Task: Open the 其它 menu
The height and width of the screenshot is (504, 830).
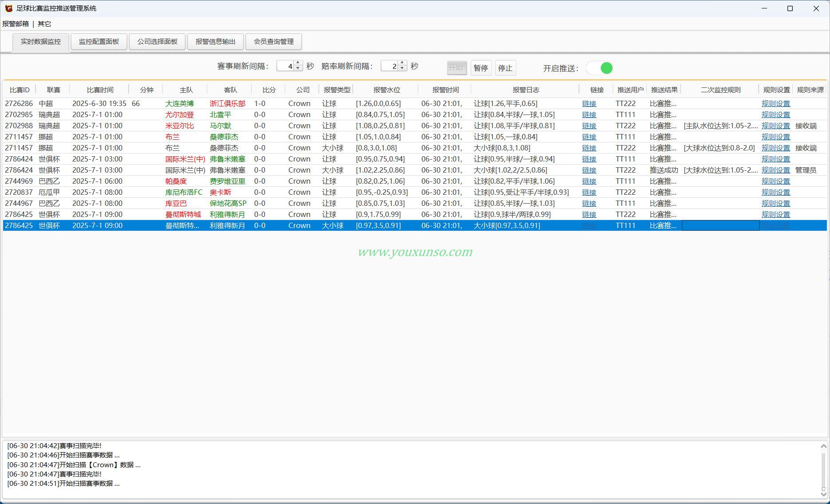Action: [x=44, y=24]
